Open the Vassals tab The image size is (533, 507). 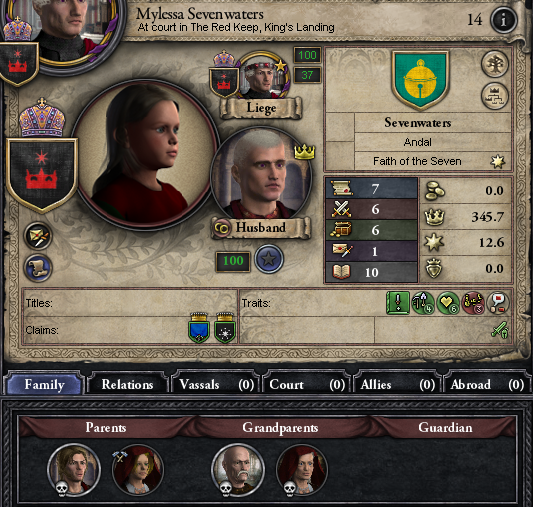tap(217, 385)
